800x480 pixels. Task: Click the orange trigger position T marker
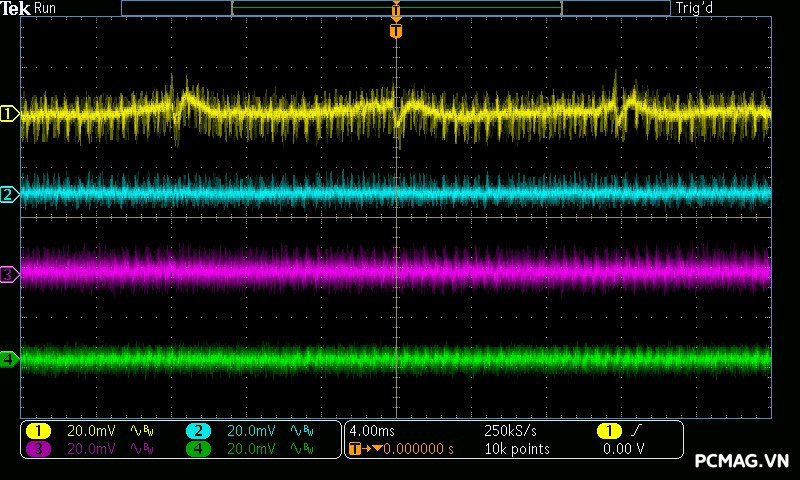coord(396,32)
